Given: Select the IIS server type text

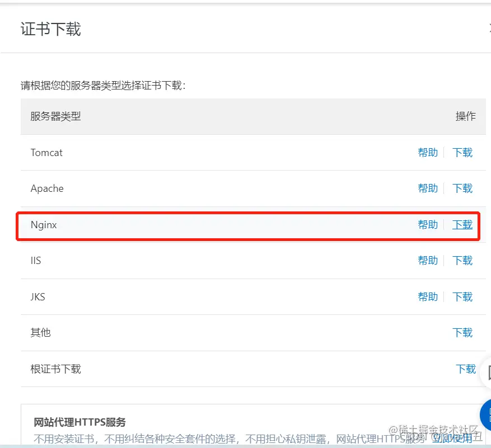Looking at the screenshot, I should 36,260.
